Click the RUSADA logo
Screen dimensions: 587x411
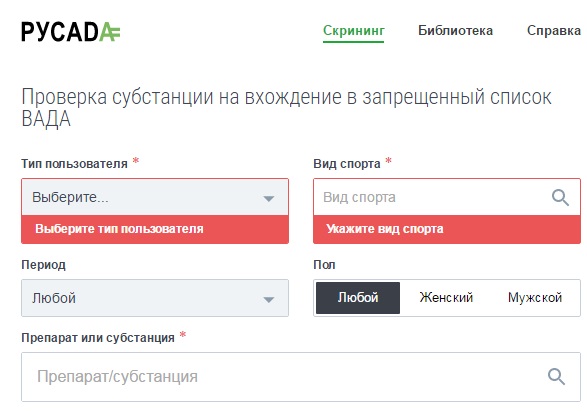click(x=71, y=32)
